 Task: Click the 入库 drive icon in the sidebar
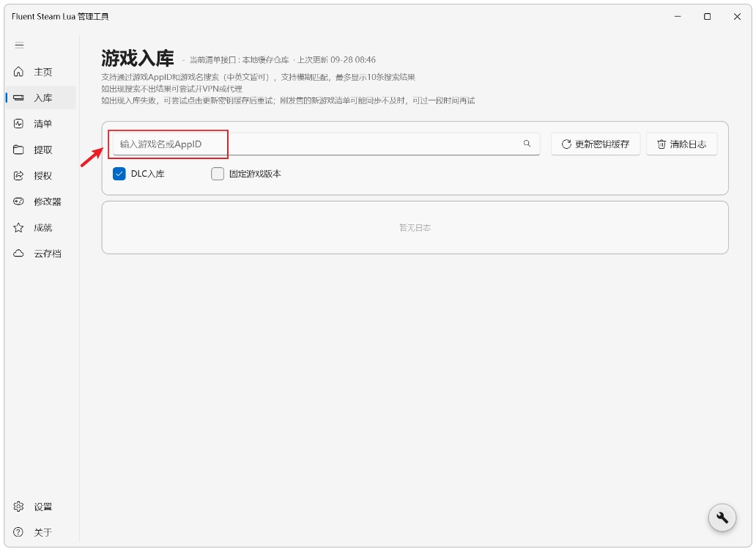18,98
